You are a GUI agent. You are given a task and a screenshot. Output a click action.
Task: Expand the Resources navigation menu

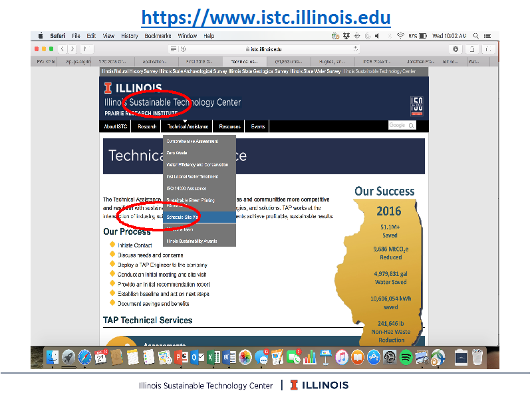coord(229,126)
